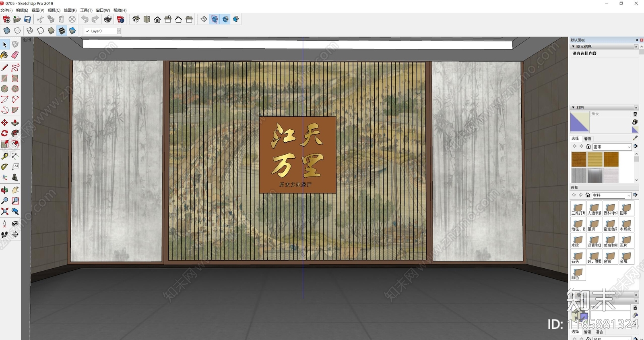Open the 木质纹 material folder
This screenshot has height=340, width=644.
click(x=626, y=225)
